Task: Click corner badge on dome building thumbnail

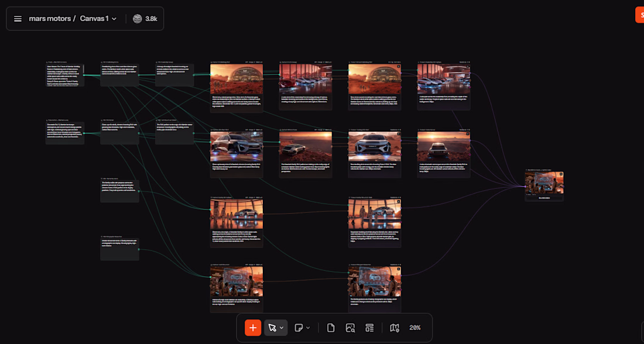Action: pyautogui.click(x=398, y=66)
